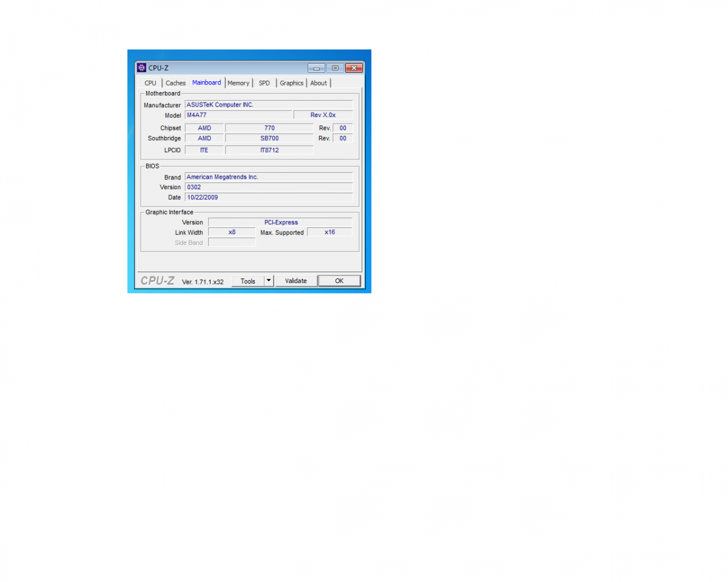Show the Graphics tab
728x582 pixels.
pos(292,83)
